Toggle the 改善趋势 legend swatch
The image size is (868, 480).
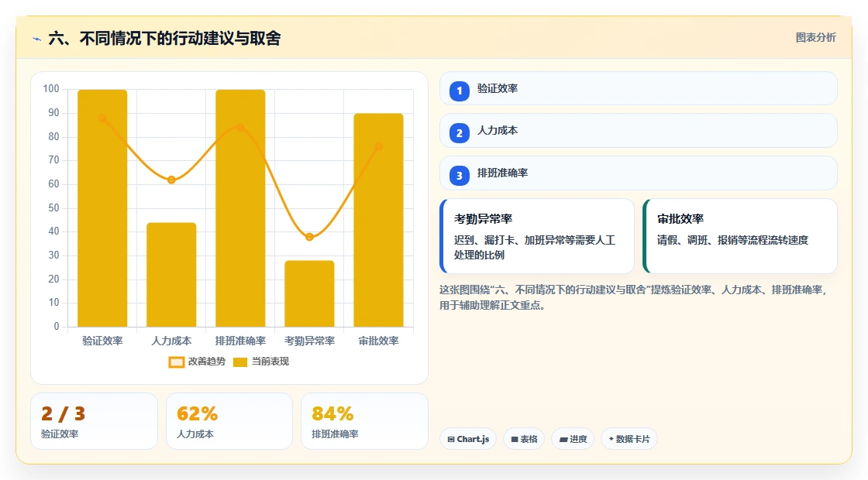tap(177, 362)
